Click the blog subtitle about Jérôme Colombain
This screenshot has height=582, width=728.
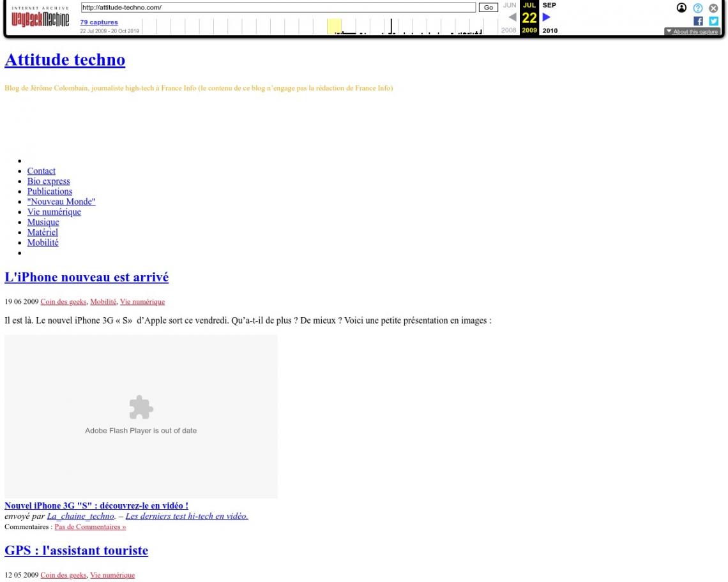pyautogui.click(x=199, y=87)
